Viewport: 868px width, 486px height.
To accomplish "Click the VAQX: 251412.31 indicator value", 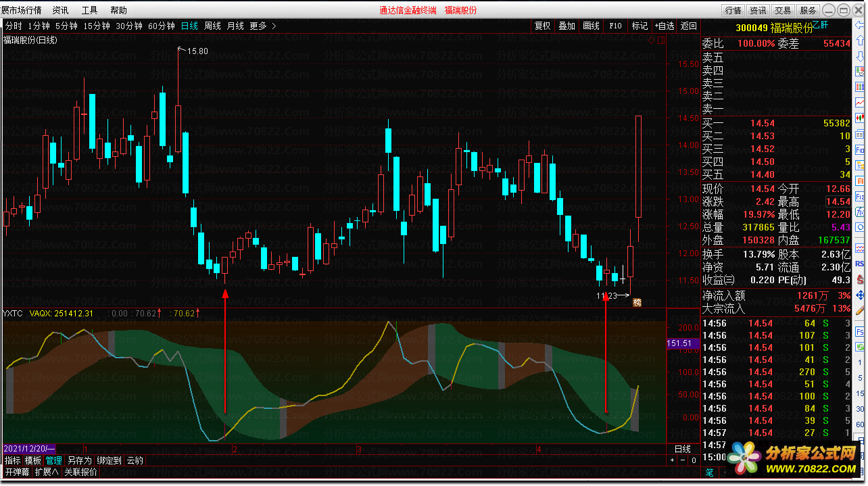I will (62, 314).
